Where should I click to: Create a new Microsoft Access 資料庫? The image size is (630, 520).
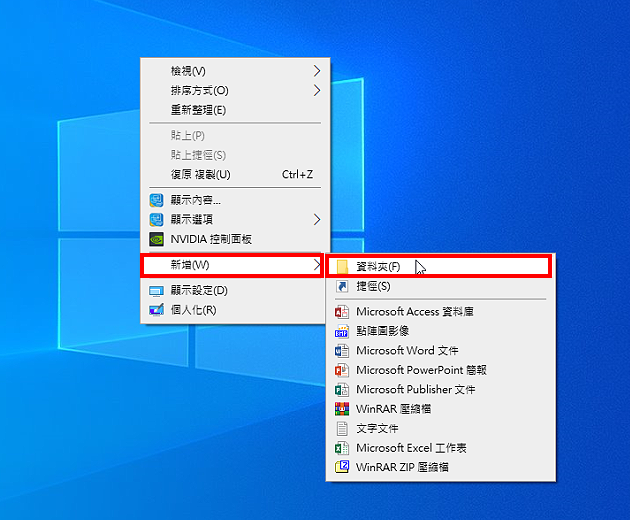(441, 311)
